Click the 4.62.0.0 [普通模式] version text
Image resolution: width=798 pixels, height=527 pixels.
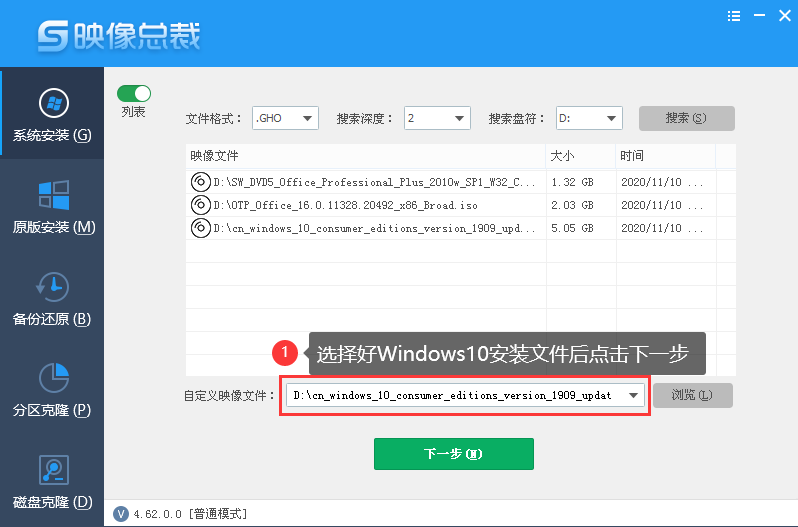[x=190, y=514]
